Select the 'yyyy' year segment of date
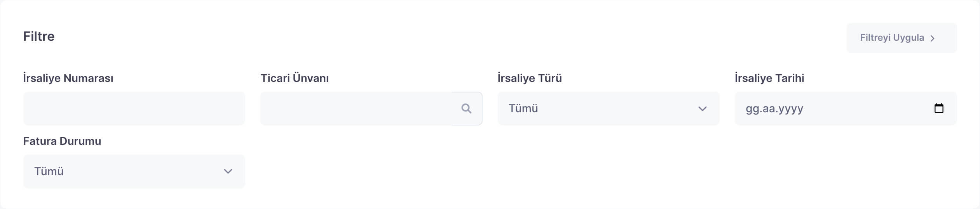Image resolution: width=980 pixels, height=209 pixels. 790,109
